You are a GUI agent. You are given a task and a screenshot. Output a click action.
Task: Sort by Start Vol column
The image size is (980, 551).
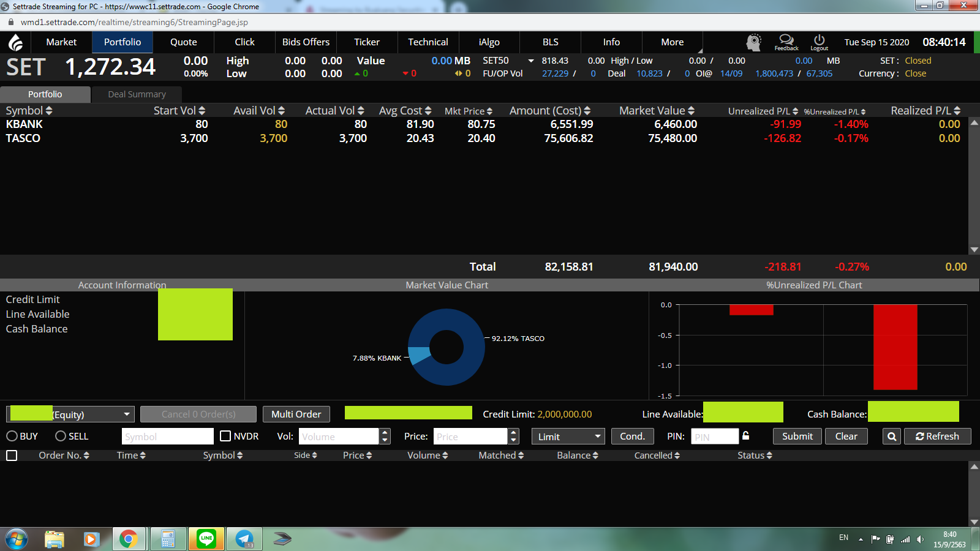[x=179, y=111]
